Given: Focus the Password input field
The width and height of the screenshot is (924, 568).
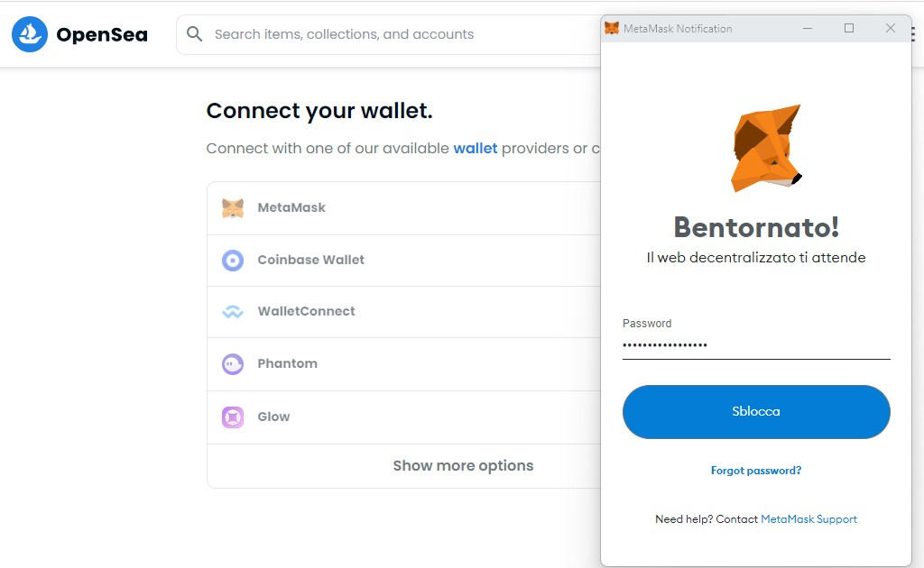Looking at the screenshot, I should [x=756, y=345].
